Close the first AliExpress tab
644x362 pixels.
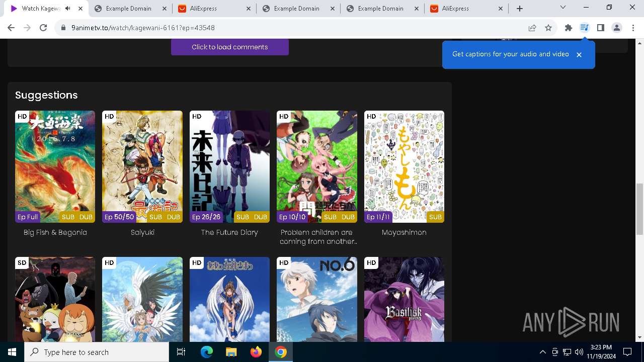248,9
